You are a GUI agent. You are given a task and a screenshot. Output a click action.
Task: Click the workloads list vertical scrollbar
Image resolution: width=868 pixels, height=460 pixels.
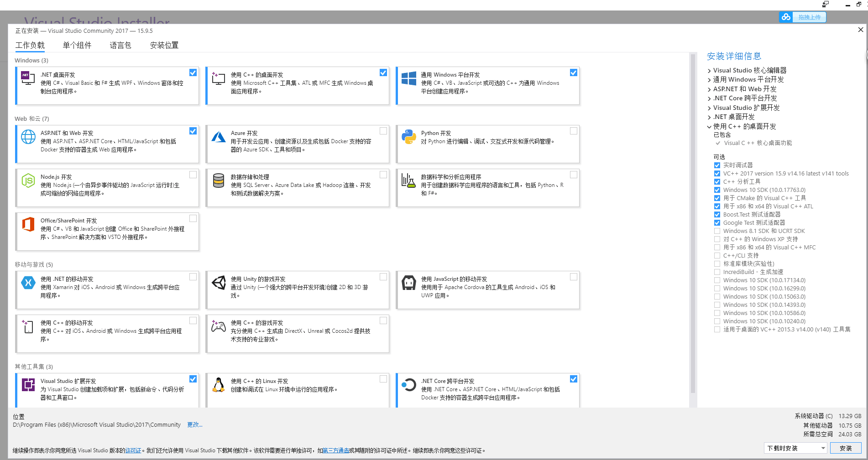pyautogui.click(x=693, y=223)
